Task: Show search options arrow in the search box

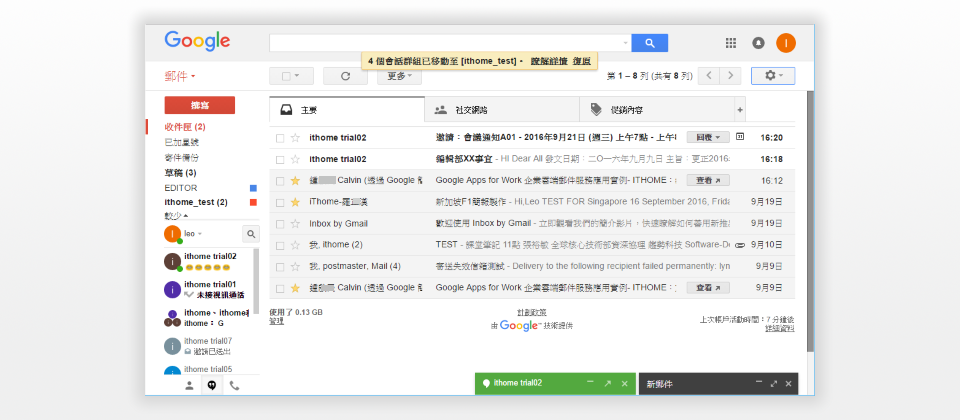Action: pos(625,43)
